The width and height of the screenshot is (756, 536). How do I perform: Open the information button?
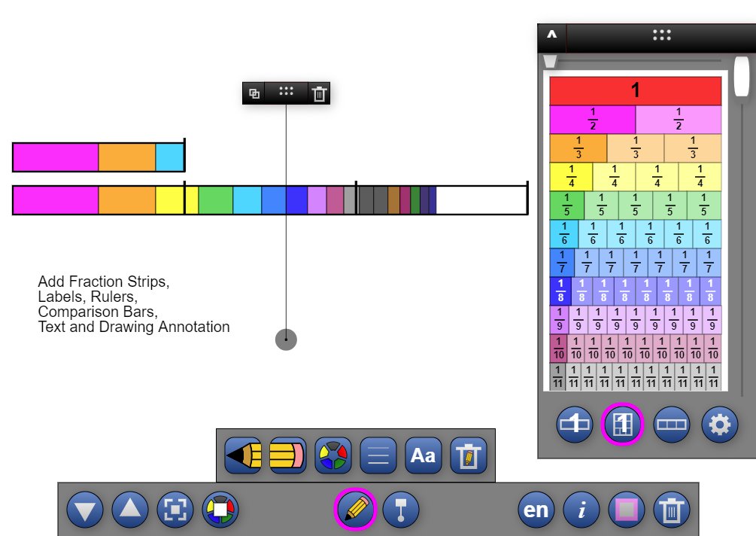coord(581,510)
